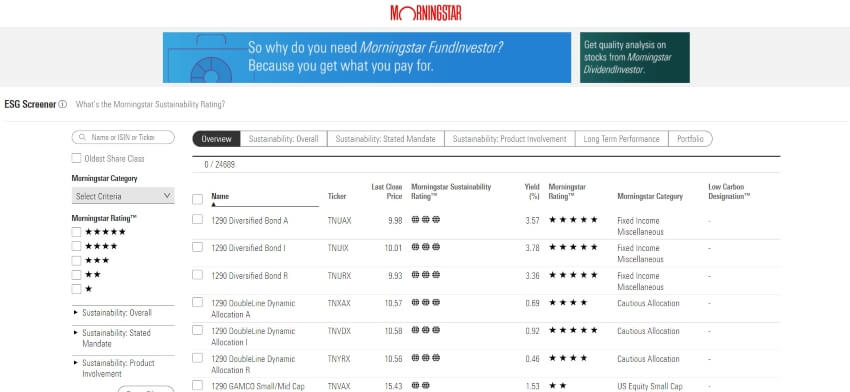Enable the Oldest Share Class checkbox

coord(76,158)
